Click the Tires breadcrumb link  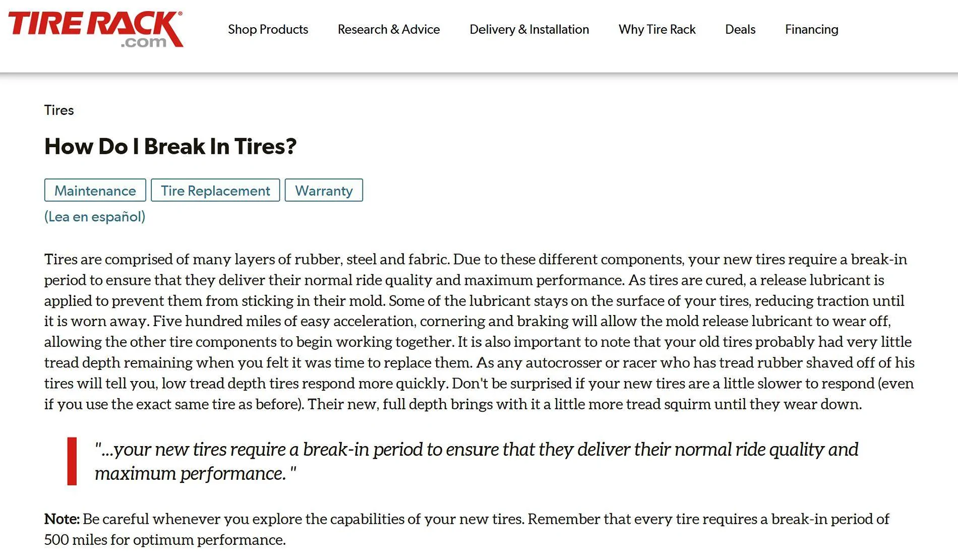point(59,110)
